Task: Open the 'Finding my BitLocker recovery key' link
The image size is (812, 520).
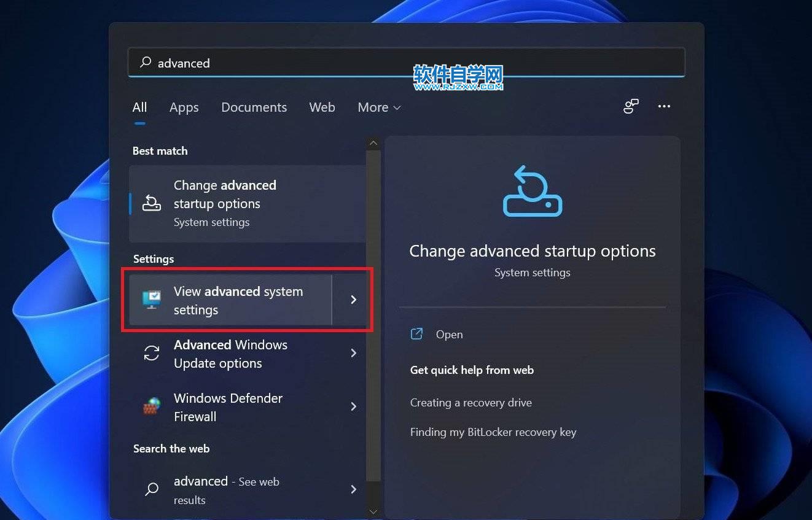Action: [493, 432]
